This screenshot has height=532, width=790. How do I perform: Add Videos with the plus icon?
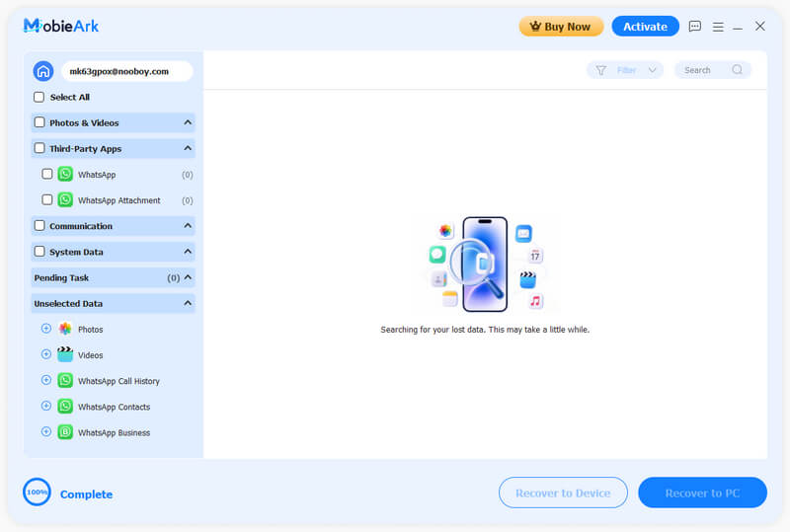pos(45,354)
